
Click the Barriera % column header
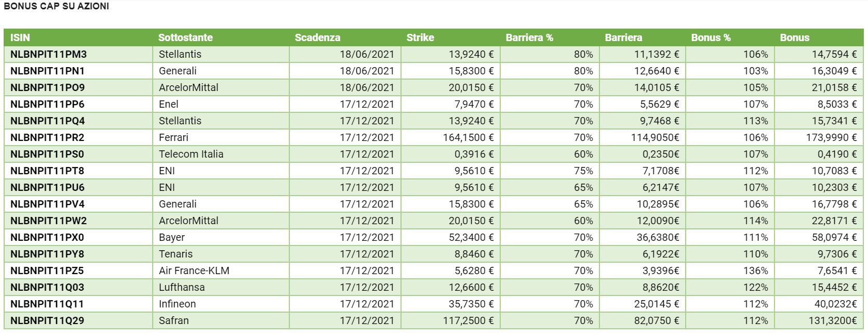point(529,37)
